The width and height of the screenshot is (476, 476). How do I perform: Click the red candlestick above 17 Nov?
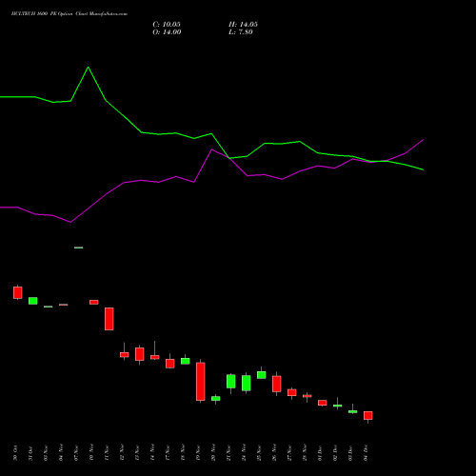pos(170,364)
